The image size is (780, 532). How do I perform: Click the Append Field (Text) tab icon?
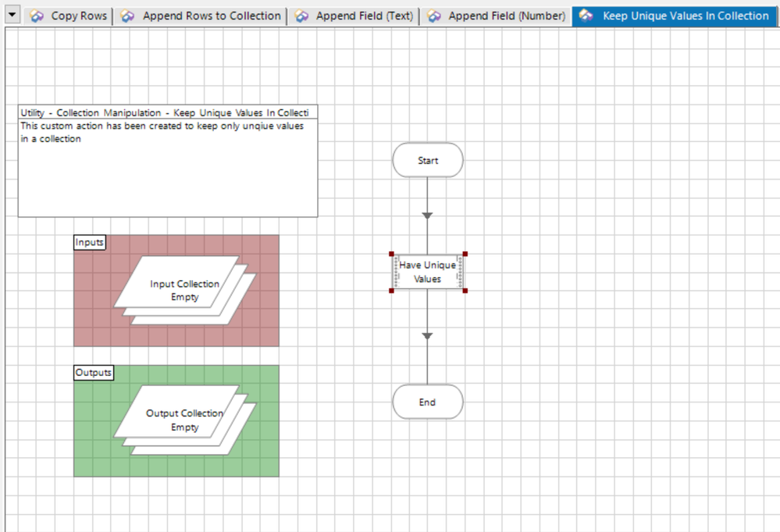[x=302, y=16]
